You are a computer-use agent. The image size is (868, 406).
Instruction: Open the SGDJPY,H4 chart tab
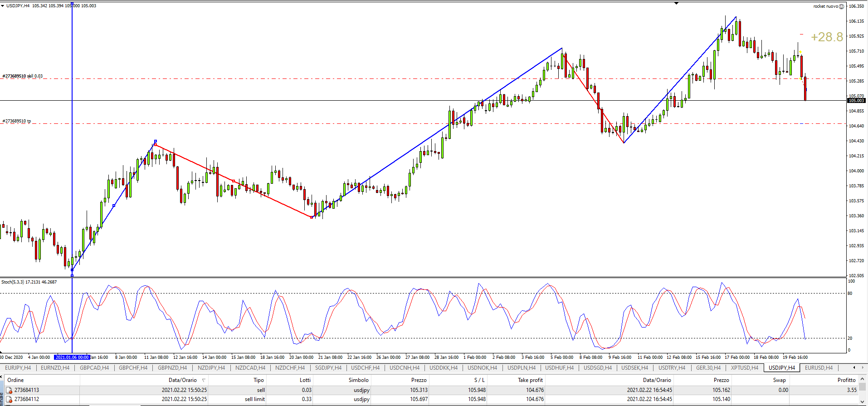pos(328,368)
